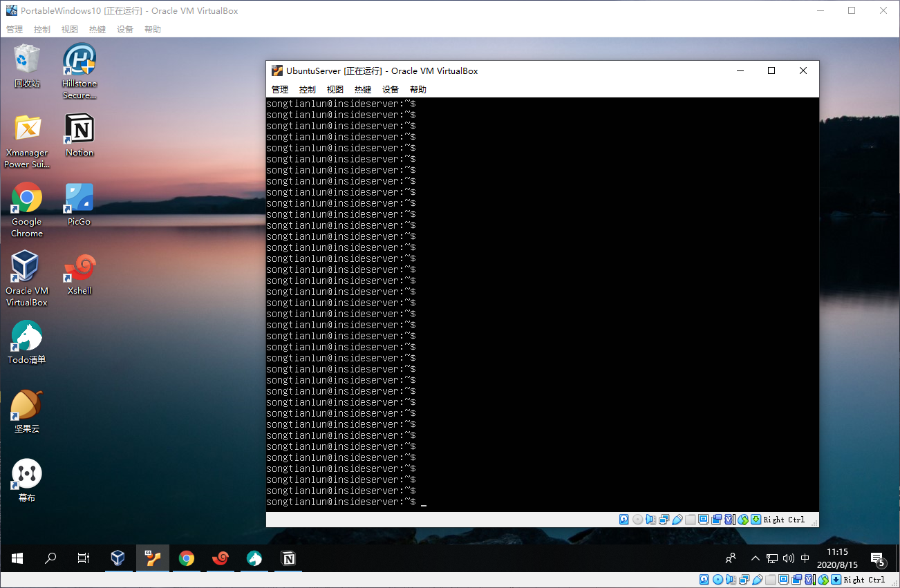The image size is (900, 588).
Task: Open 管理 menu in UbuntuServer window
Action: tap(280, 89)
